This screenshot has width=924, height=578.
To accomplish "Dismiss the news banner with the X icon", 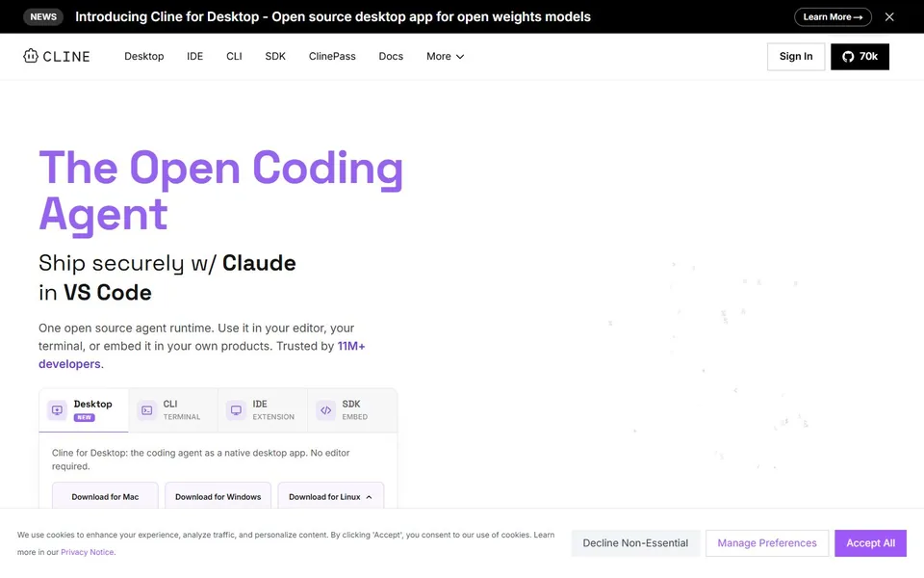I will (x=889, y=17).
